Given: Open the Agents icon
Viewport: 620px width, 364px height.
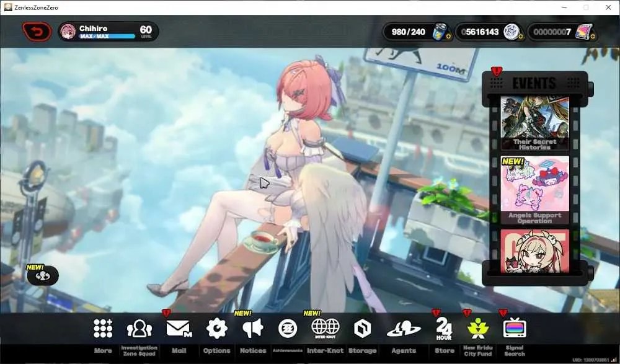Looking at the screenshot, I should pos(404,329).
